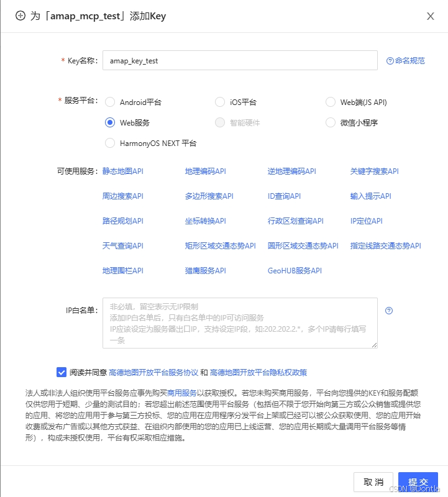The image size is (448, 497).
Task: Open the 高德地图开放平台隐私权政策 link
Action: 258,372
